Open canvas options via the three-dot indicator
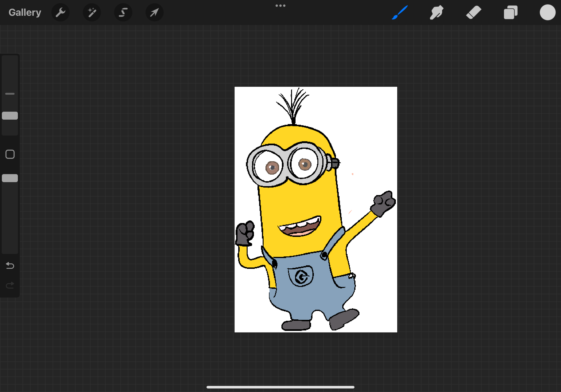561x392 pixels. coord(280,5)
